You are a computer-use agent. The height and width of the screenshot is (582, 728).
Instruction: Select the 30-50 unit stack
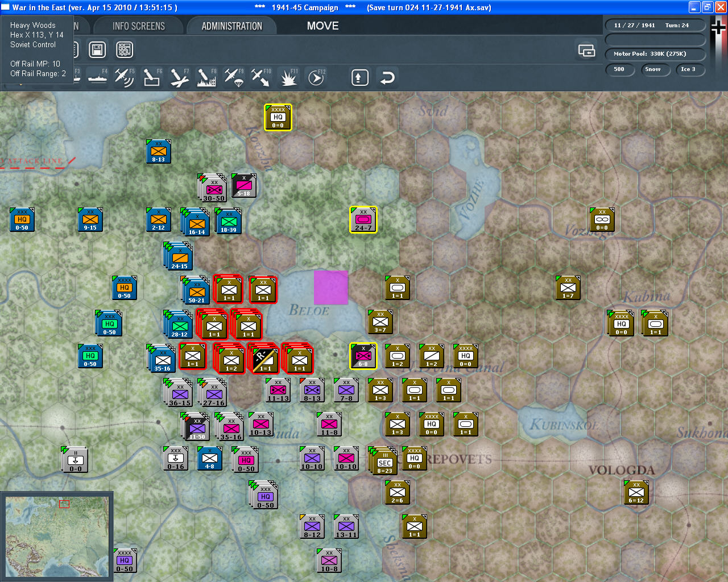pyautogui.click(x=213, y=188)
